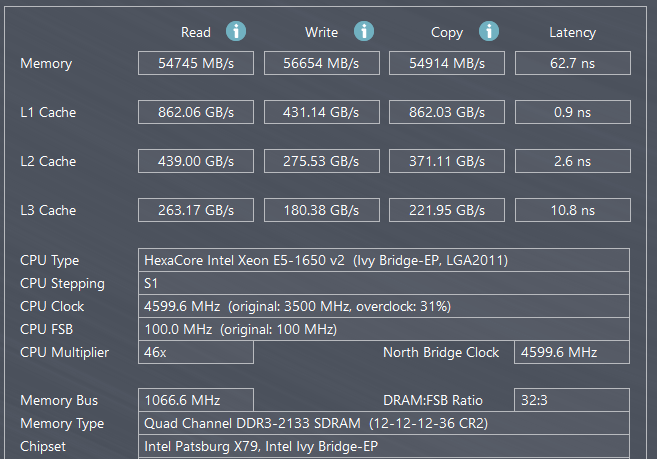Select the CPU Multiplier 46x field
This screenshot has height=459, width=657.
pos(196,352)
